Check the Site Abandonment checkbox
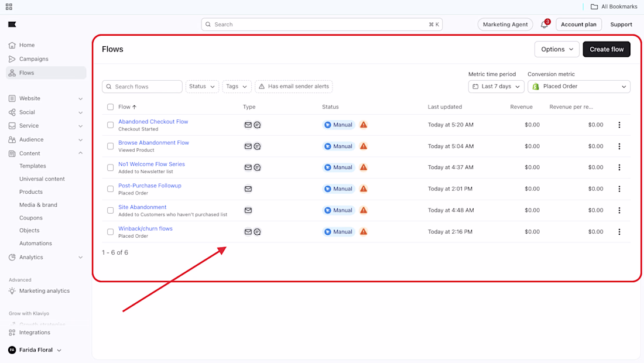Viewport: 644px width, 363px height. 111,210
